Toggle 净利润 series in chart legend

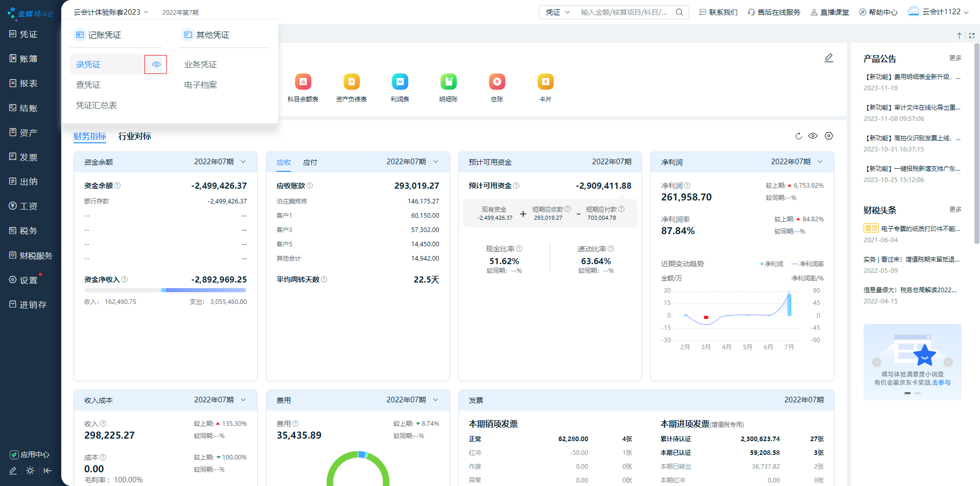(x=772, y=264)
